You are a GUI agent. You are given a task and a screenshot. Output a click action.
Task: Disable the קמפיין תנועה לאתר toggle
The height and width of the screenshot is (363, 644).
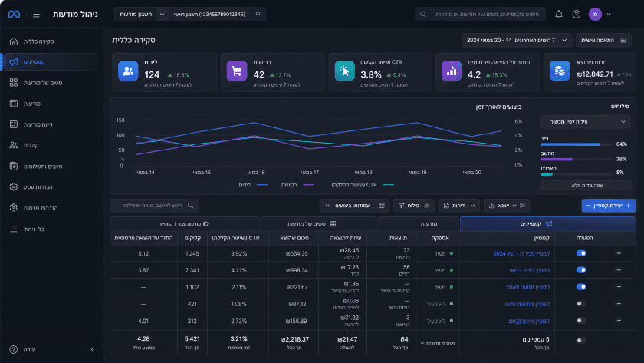tap(581, 287)
